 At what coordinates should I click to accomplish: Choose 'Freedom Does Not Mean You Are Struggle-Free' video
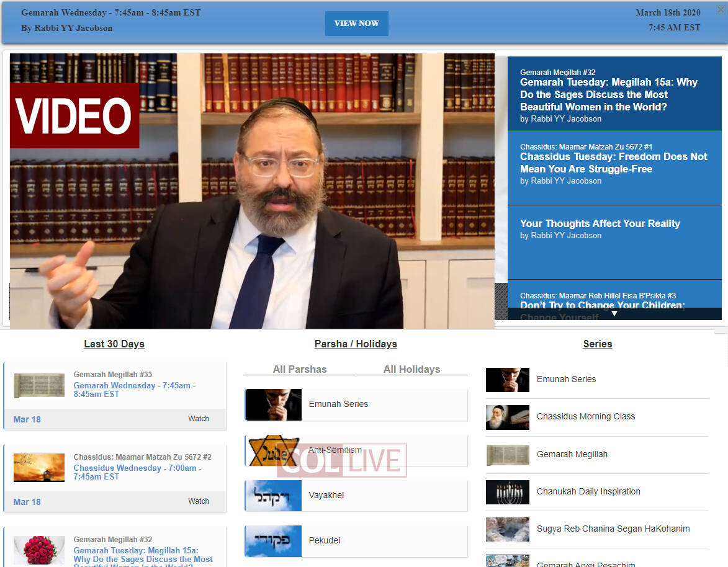tap(613, 163)
